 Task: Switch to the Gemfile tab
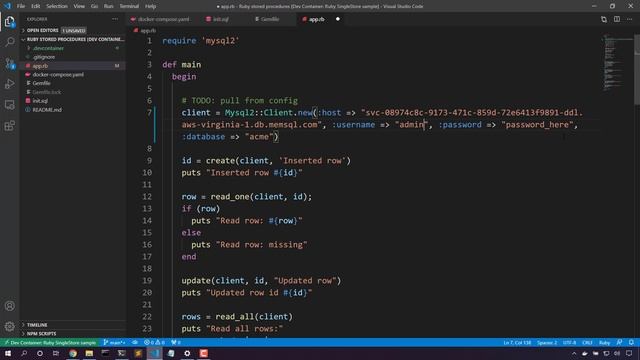[270, 19]
